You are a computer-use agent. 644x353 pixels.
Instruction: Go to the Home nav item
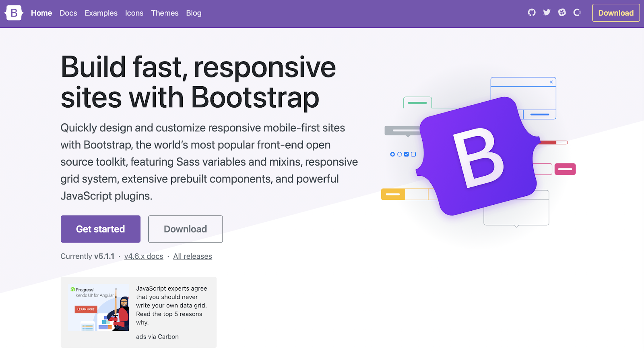[41, 13]
